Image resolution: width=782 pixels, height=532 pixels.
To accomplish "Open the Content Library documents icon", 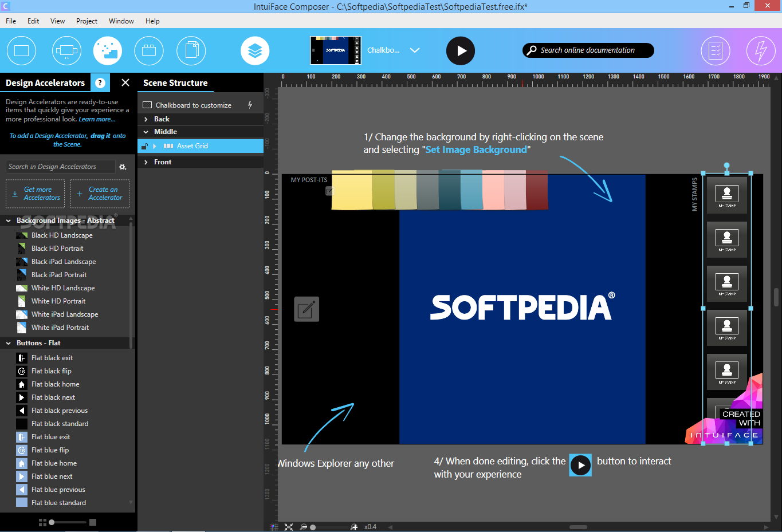I will [191, 50].
